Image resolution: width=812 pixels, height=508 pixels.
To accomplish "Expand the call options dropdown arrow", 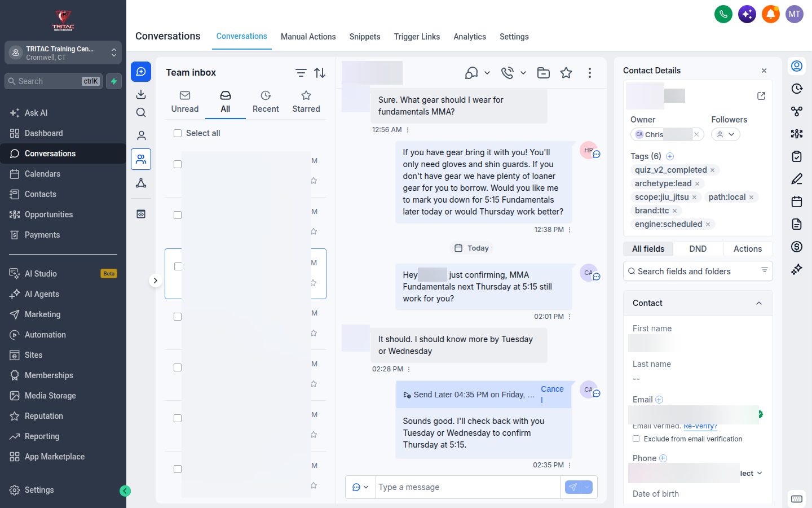I will click(x=523, y=73).
